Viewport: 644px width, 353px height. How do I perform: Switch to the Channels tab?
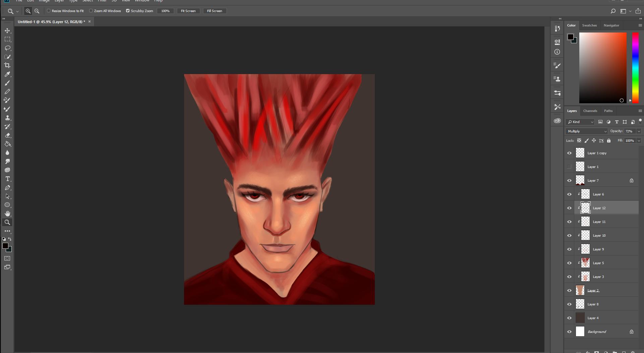click(x=590, y=111)
